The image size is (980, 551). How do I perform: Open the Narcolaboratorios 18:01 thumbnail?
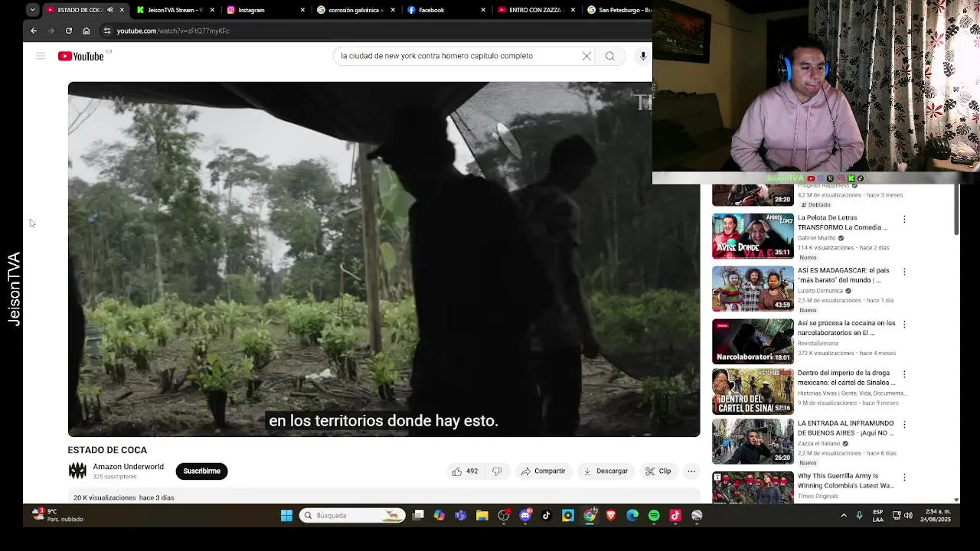pos(753,341)
